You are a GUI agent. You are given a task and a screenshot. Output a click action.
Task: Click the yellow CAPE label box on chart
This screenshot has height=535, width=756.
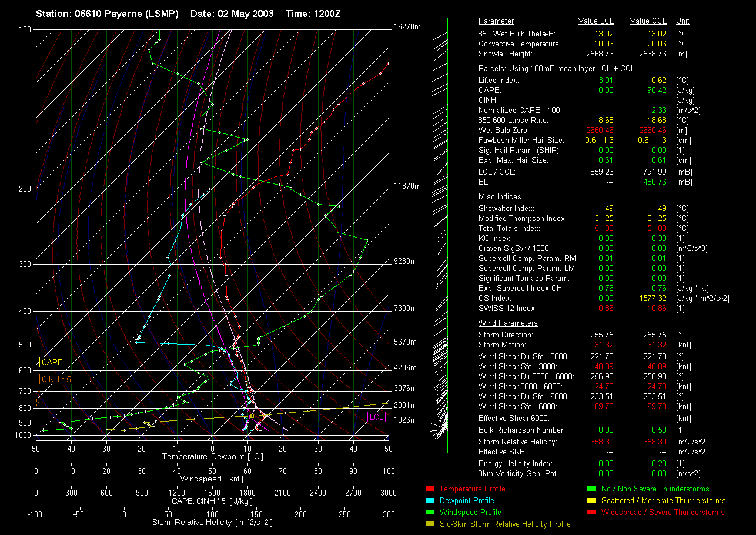pyautogui.click(x=52, y=363)
